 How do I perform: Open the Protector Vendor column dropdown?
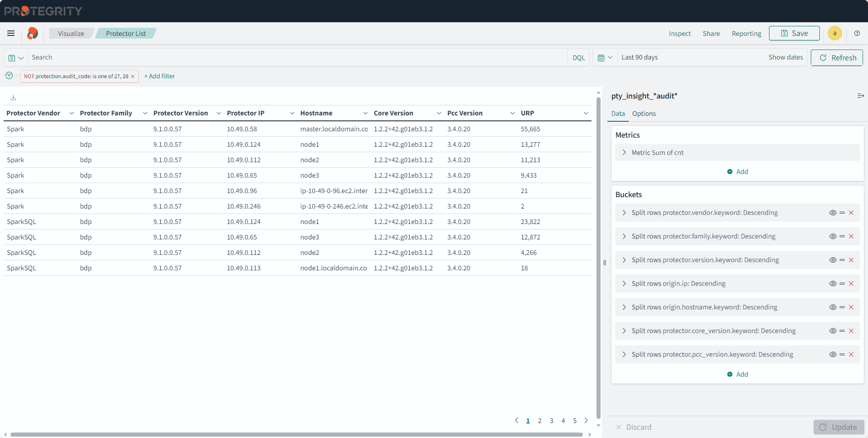click(x=71, y=113)
